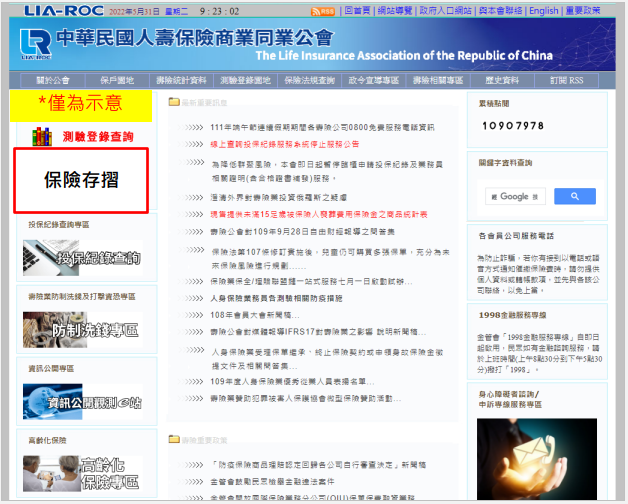
Task: Open the 測驗登錄園地 menu
Action: (246, 81)
